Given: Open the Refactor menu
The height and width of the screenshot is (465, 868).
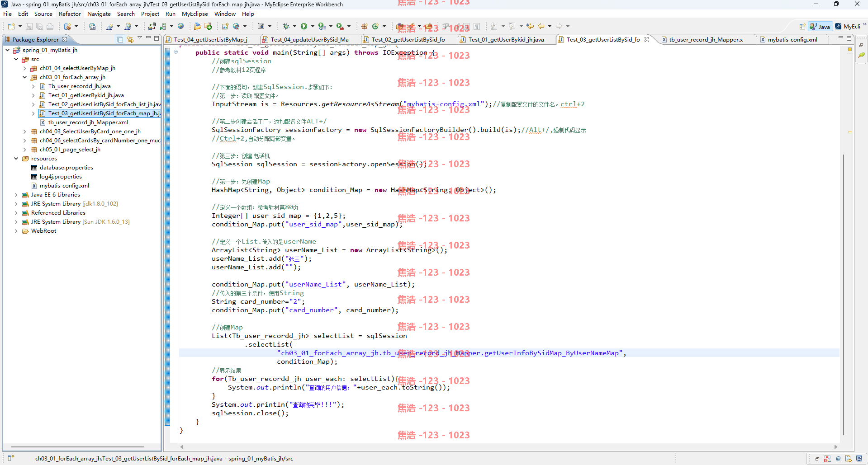Looking at the screenshot, I should pos(70,14).
